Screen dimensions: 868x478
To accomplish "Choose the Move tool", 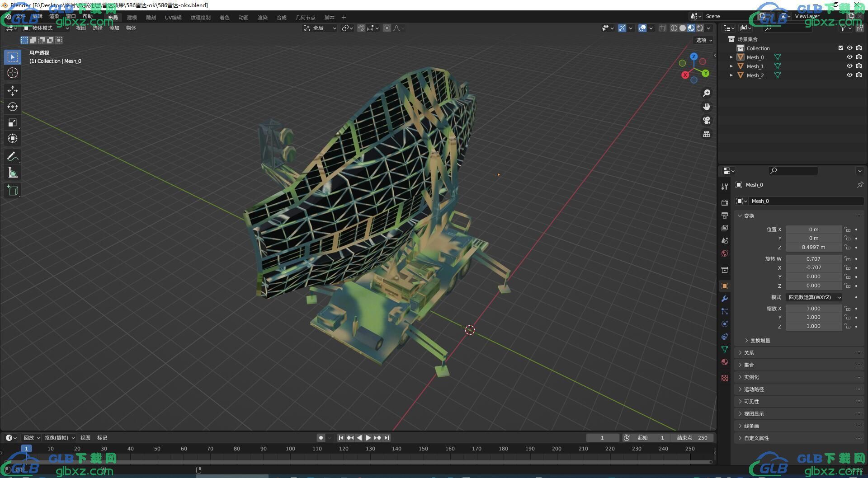I will point(13,91).
